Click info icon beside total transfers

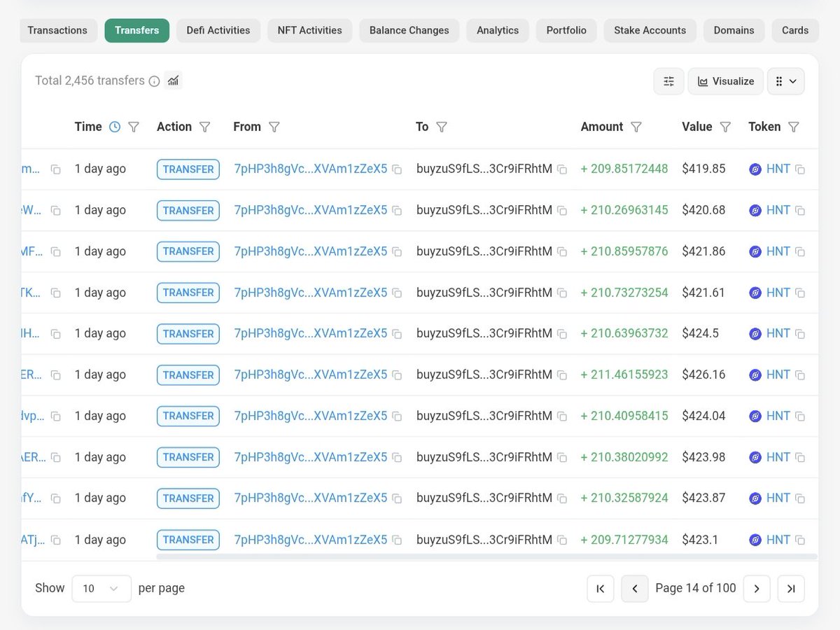(x=155, y=81)
